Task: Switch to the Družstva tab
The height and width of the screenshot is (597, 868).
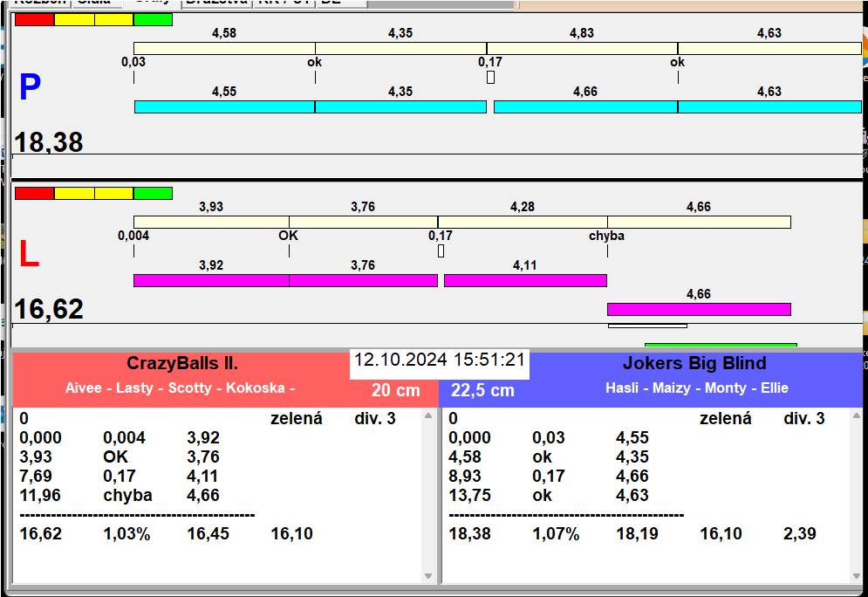Action: (217, 3)
